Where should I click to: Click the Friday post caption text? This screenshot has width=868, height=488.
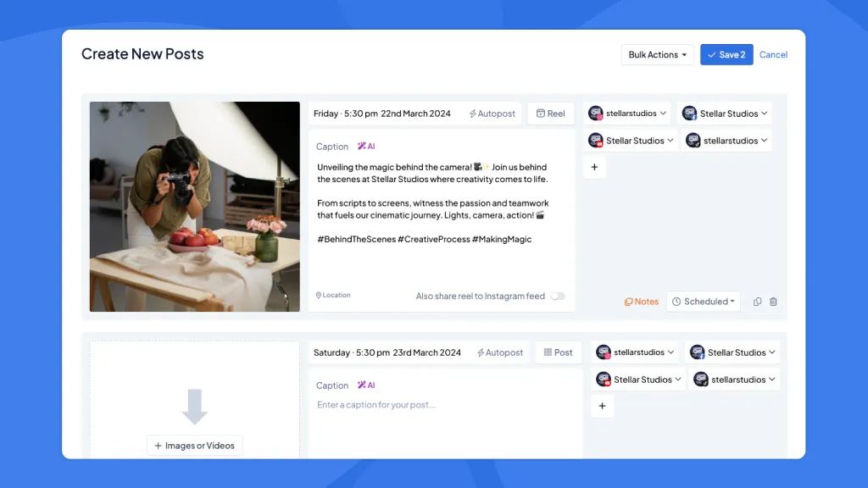click(x=432, y=203)
